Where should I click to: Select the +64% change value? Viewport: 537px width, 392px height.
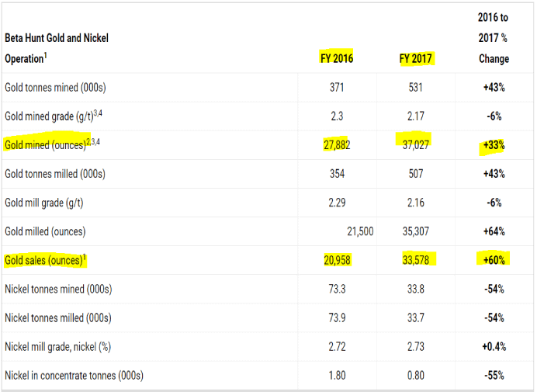tap(494, 231)
